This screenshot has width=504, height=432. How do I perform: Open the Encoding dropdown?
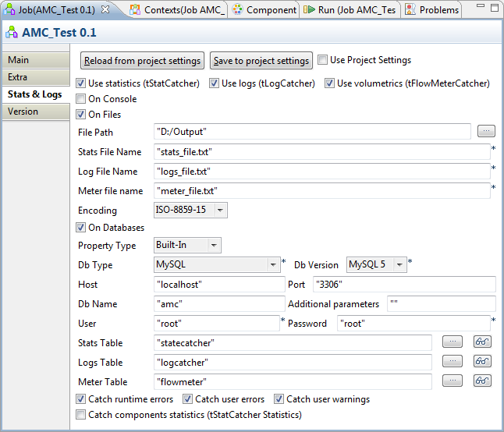click(x=220, y=211)
